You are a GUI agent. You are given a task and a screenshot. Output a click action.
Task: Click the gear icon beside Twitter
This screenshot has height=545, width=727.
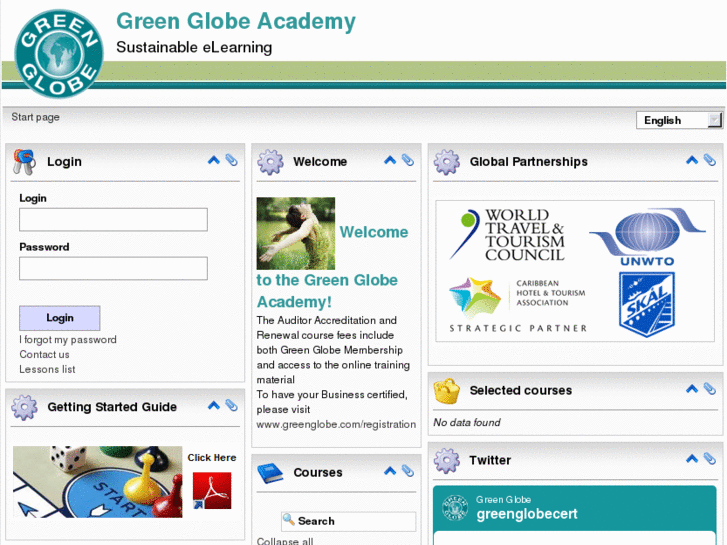(446, 461)
